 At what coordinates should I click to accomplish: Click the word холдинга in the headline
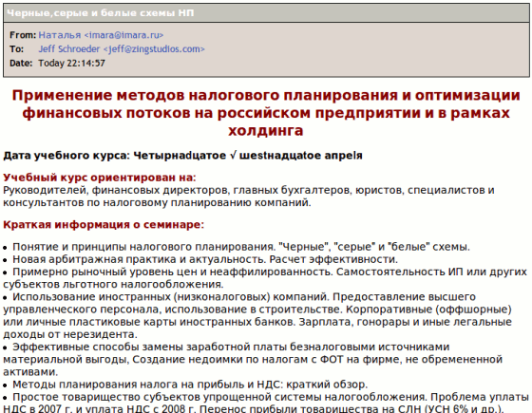(266, 130)
